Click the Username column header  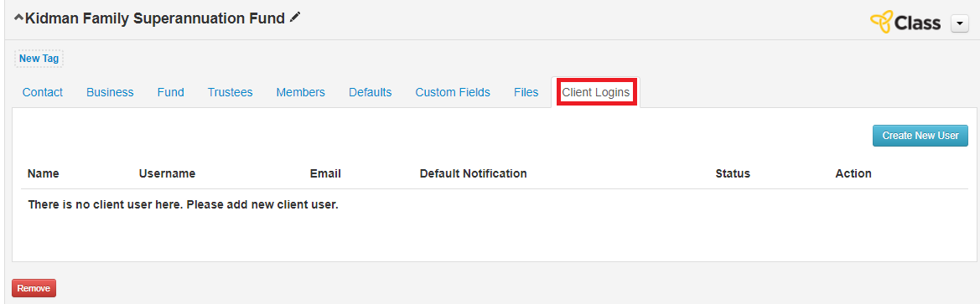pyautogui.click(x=167, y=173)
